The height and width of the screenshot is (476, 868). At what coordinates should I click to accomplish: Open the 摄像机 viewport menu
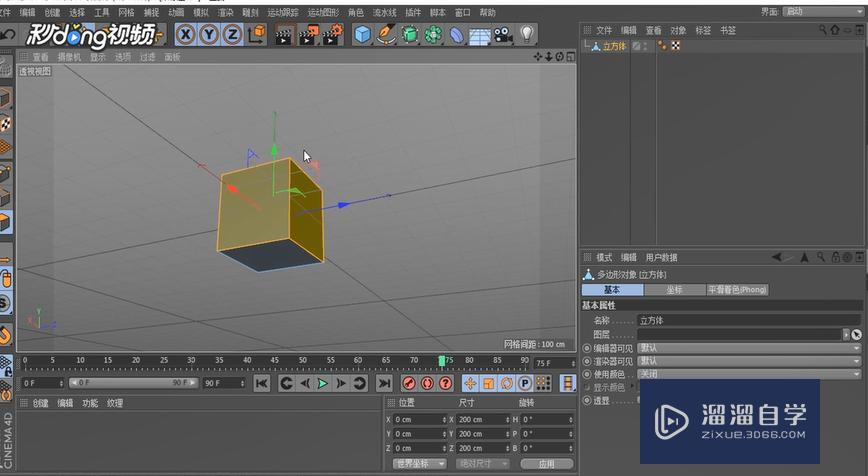69,57
